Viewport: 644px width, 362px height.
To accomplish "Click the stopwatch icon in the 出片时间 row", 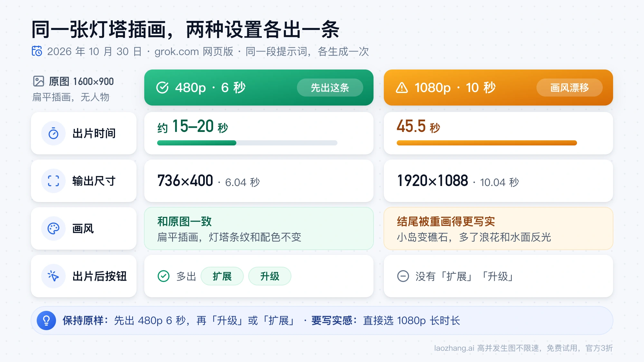I will click(53, 133).
